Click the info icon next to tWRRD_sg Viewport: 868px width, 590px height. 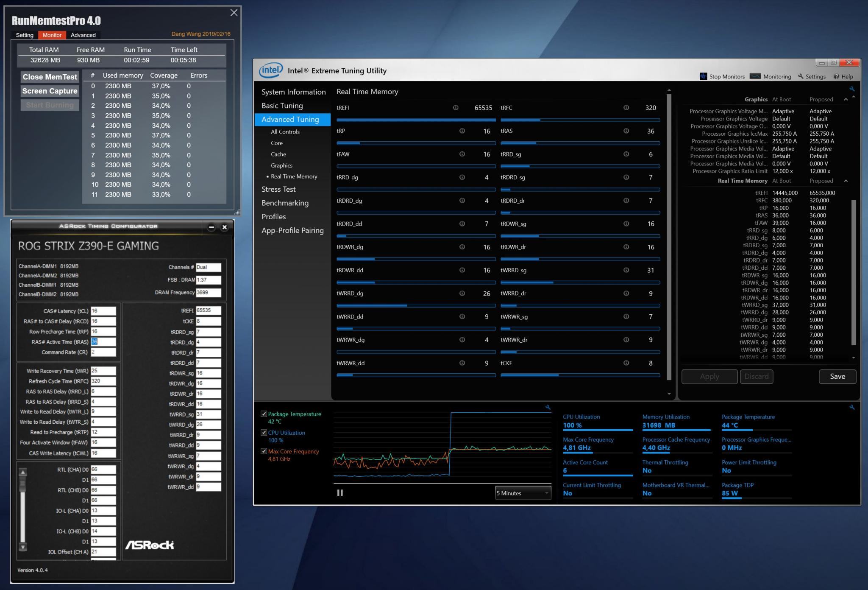coord(626,270)
